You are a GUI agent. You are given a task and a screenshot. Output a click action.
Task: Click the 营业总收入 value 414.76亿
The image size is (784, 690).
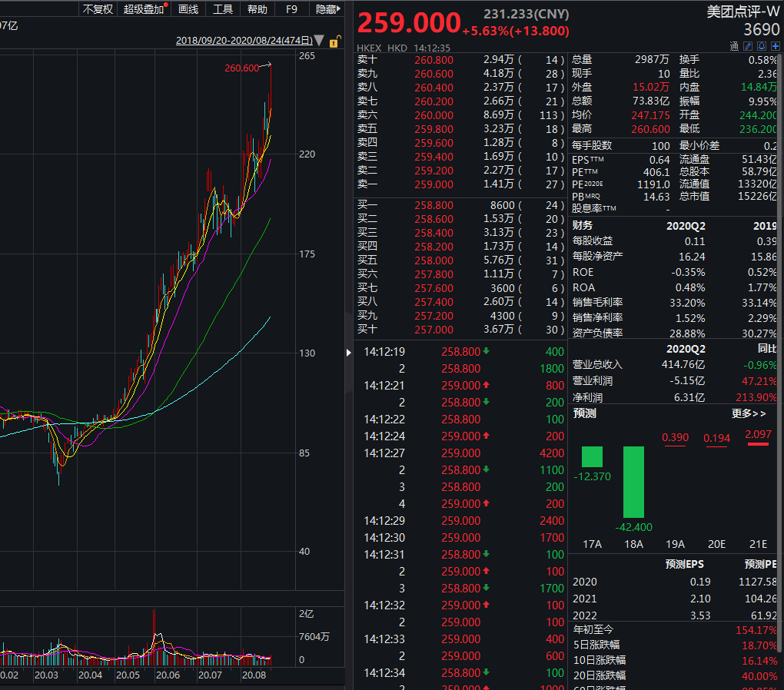(x=683, y=364)
